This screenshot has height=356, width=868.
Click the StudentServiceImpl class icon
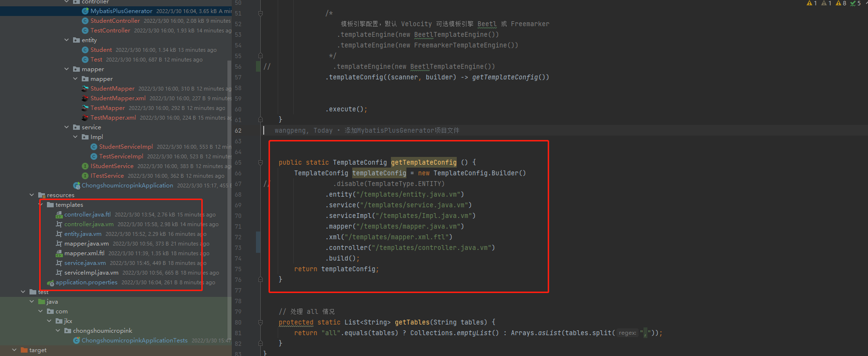click(x=94, y=146)
